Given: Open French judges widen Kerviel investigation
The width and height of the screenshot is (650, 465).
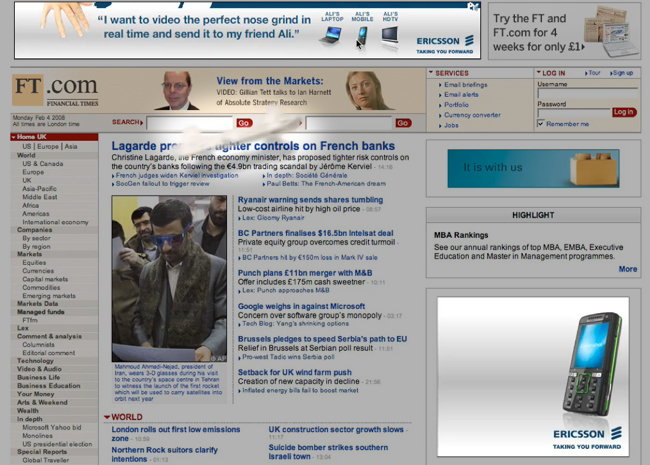Looking at the screenshot, I should 177,175.
